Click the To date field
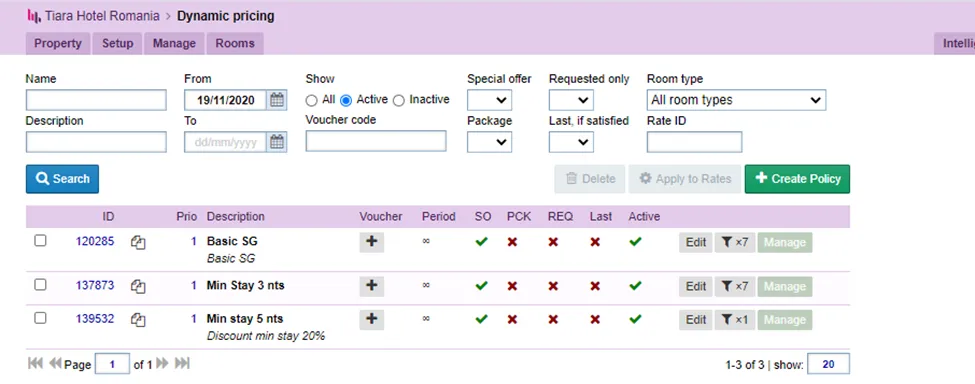This screenshot has width=975, height=384. click(x=226, y=142)
